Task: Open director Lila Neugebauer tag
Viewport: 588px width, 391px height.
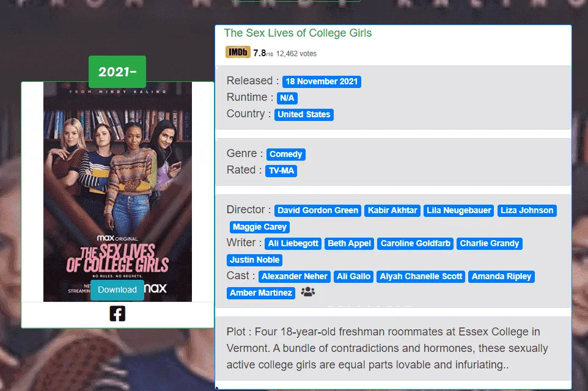Action: (458, 210)
